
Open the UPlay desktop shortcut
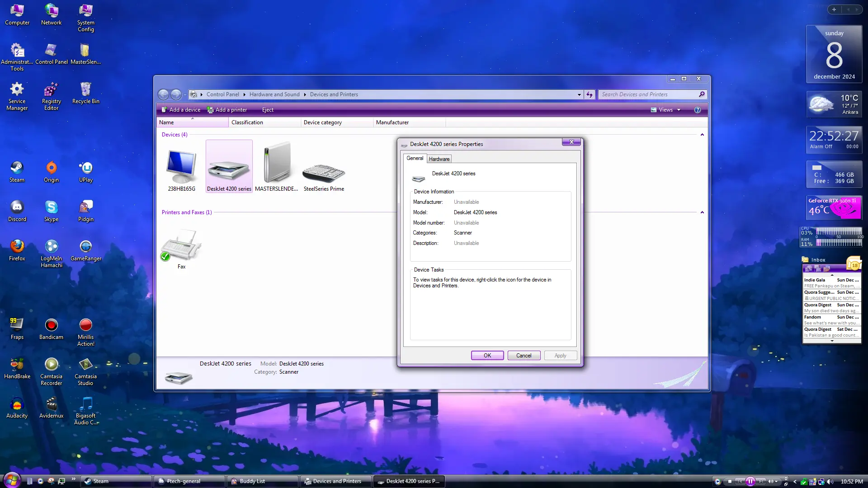pyautogui.click(x=86, y=172)
